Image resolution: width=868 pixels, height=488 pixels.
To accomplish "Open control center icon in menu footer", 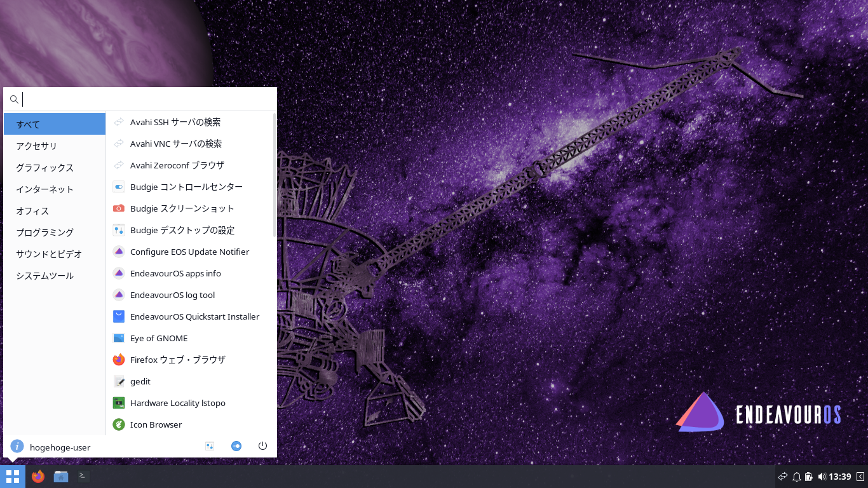I will 236,446.
